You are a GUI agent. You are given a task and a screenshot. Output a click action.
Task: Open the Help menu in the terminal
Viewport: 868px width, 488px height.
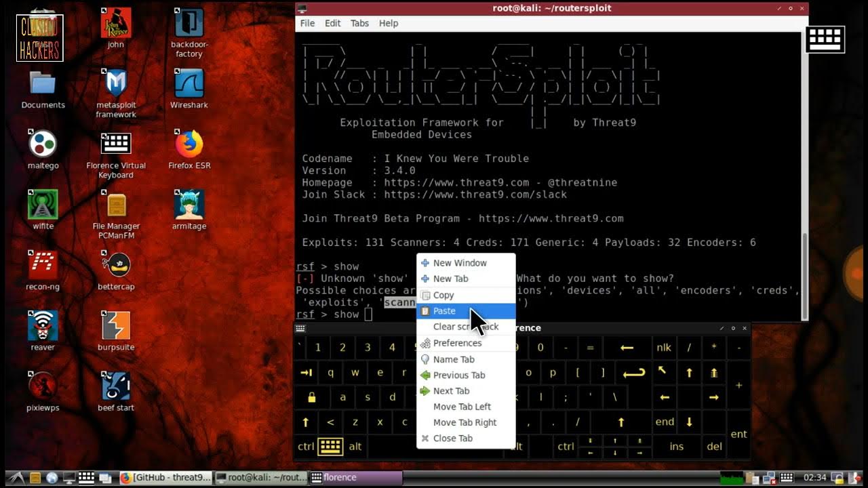(389, 23)
